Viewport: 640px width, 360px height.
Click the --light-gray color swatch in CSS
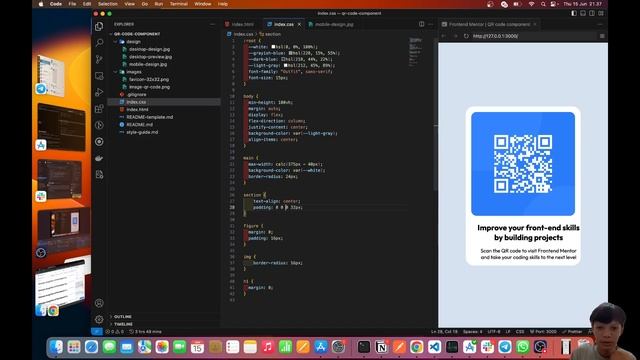[x=286, y=65]
